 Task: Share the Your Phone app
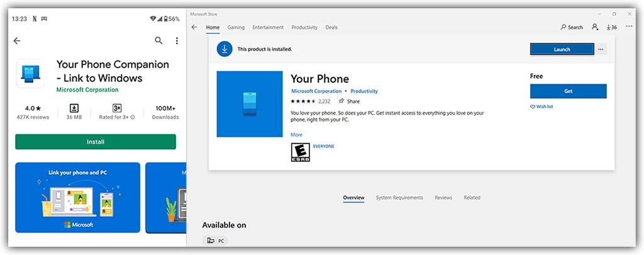[x=349, y=101]
